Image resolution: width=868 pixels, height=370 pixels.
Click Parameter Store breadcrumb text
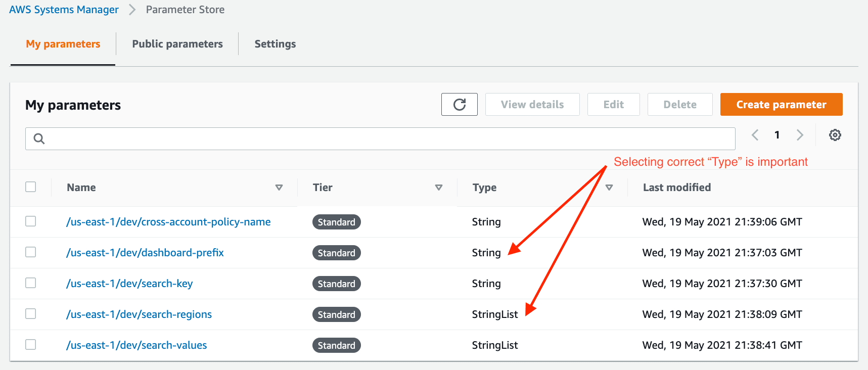click(x=185, y=10)
